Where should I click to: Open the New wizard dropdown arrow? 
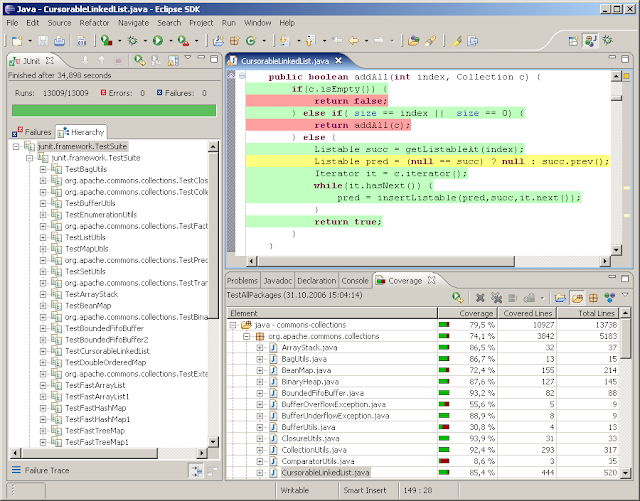pyautogui.click(x=30, y=41)
